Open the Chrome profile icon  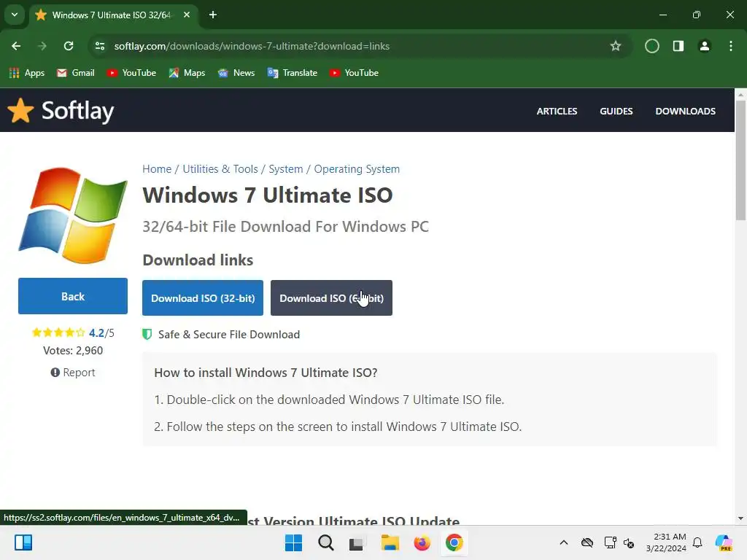pyautogui.click(x=705, y=46)
